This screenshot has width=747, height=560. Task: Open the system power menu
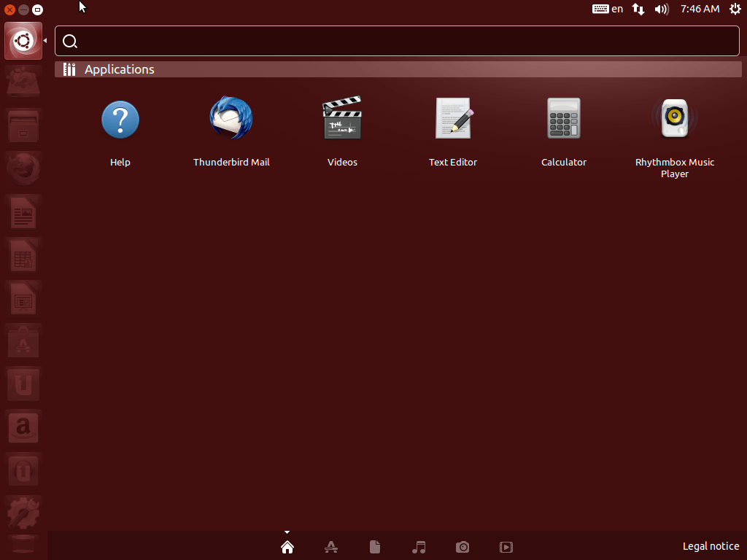[735, 9]
